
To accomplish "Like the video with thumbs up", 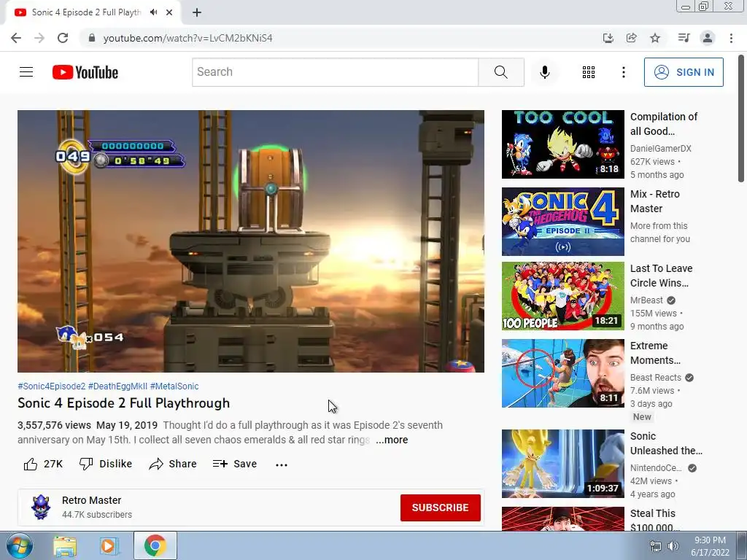I will (x=43, y=464).
